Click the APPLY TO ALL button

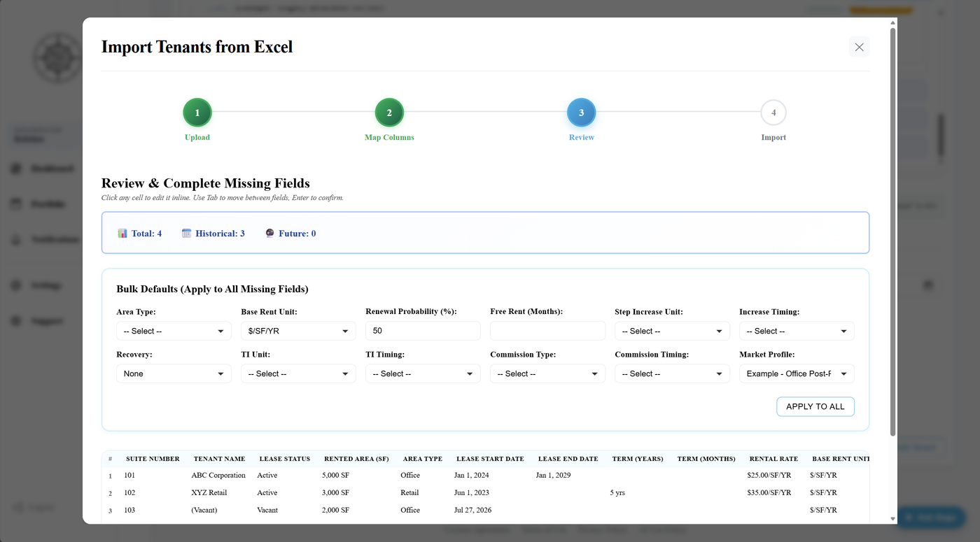815,406
